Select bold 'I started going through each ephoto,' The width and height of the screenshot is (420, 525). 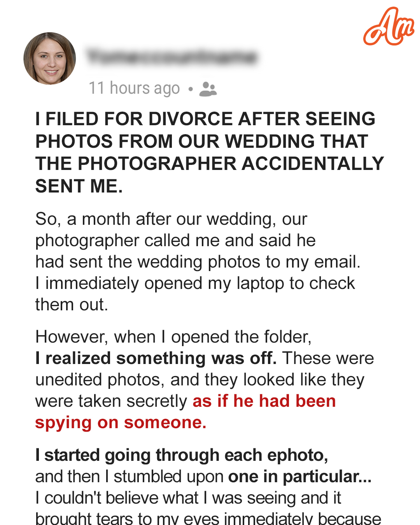pos(182,455)
